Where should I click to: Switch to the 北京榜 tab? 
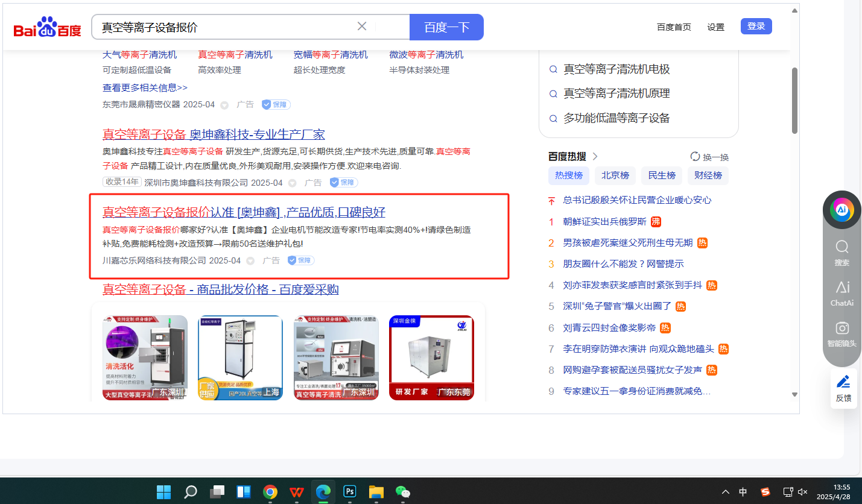pyautogui.click(x=615, y=175)
